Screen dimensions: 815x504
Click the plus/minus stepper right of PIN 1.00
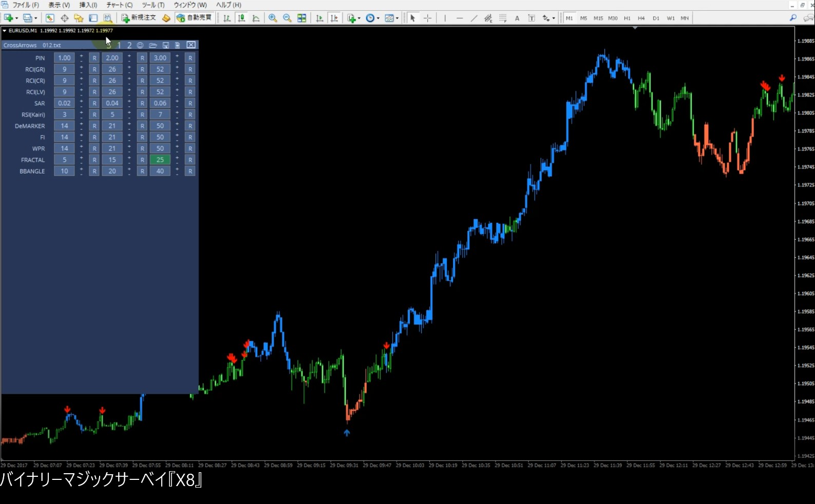(x=82, y=58)
